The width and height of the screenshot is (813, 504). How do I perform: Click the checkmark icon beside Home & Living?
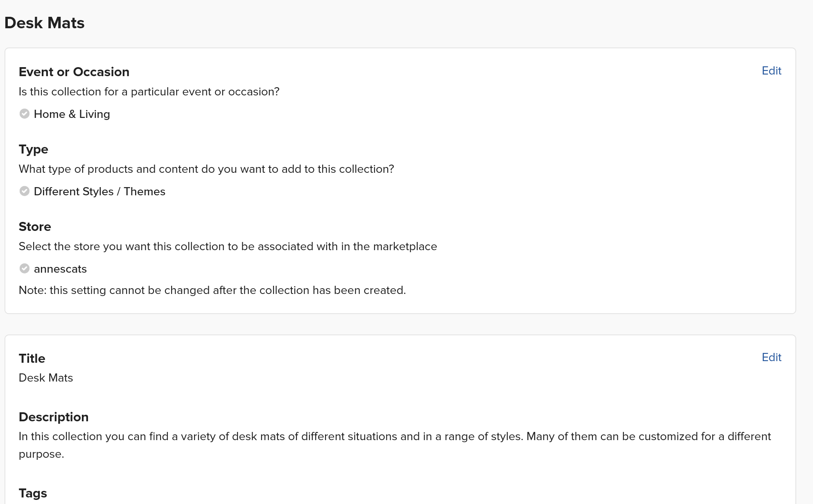coord(25,114)
